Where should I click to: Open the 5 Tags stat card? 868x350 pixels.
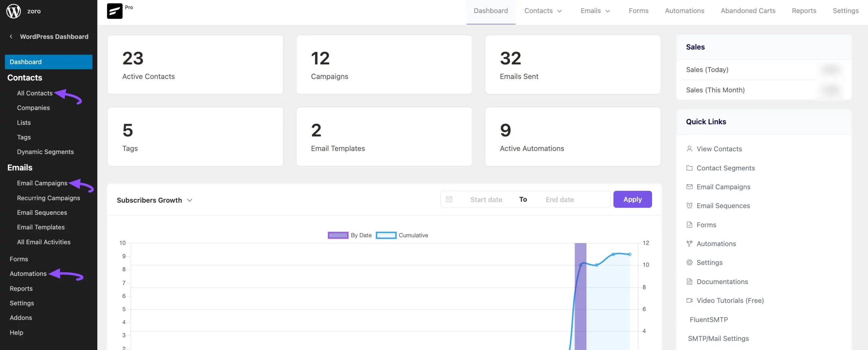(x=195, y=137)
